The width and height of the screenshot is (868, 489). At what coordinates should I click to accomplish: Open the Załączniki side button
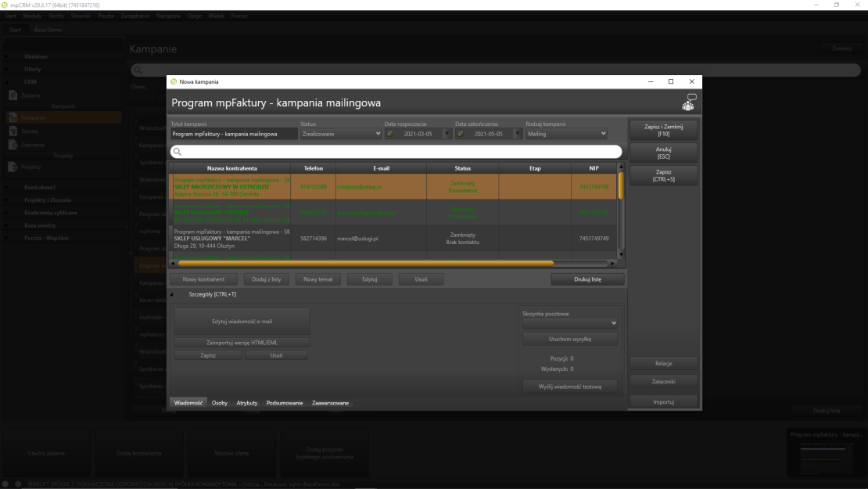(663, 382)
